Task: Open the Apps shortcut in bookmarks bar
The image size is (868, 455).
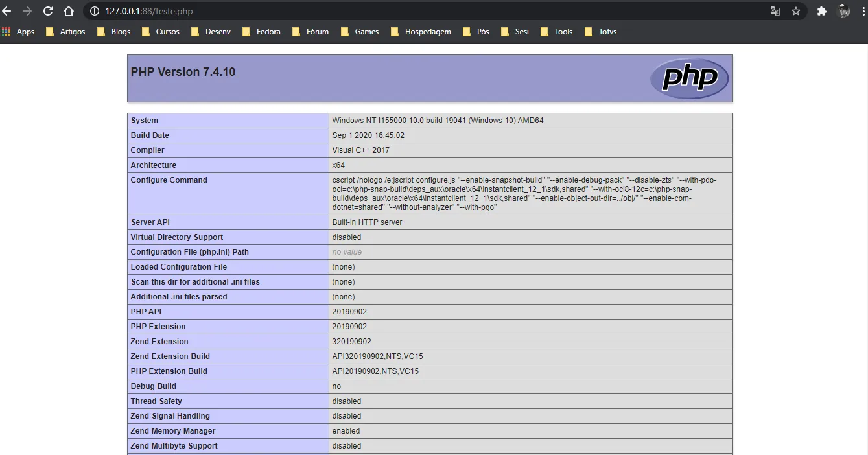Action: (18, 32)
